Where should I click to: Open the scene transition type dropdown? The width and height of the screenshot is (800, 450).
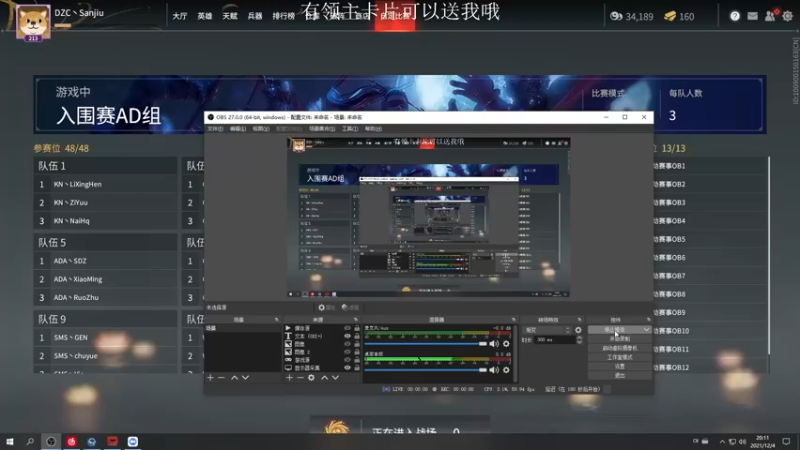tap(547, 330)
